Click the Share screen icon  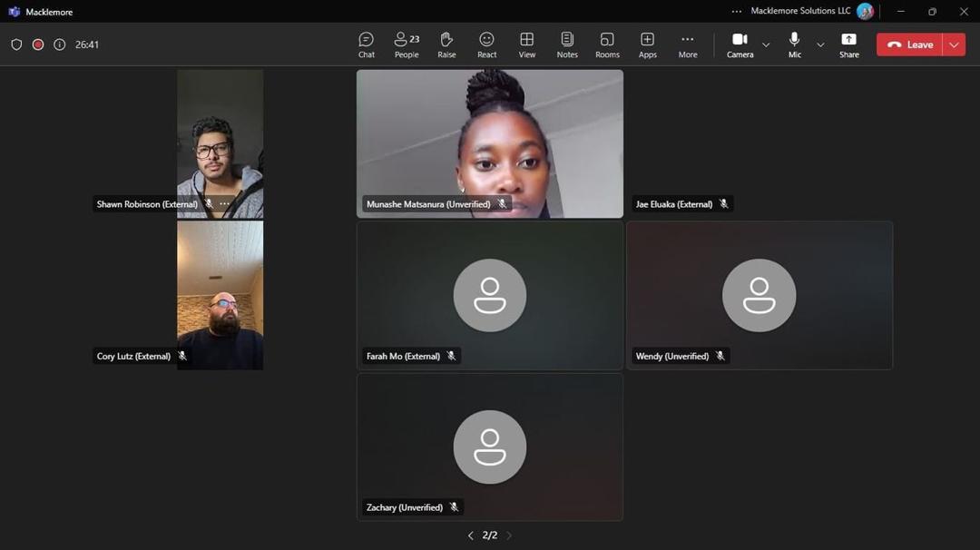[848, 44]
